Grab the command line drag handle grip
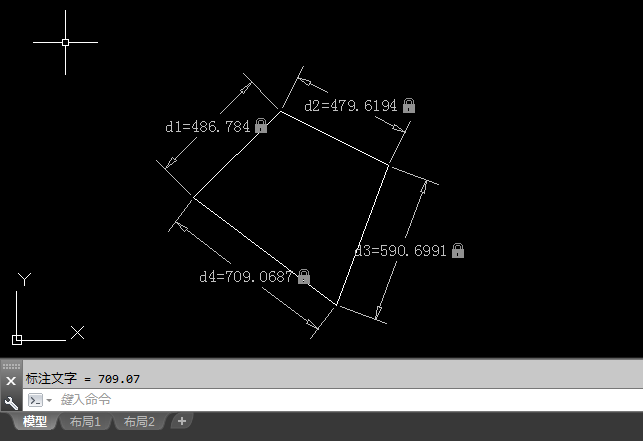The image size is (643, 441). point(11,366)
